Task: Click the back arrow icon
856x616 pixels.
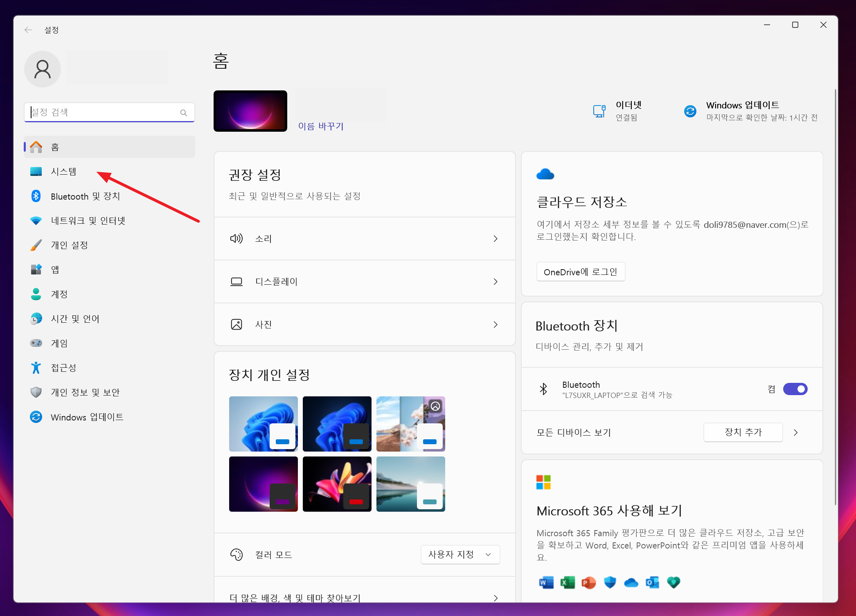Action: point(28,30)
